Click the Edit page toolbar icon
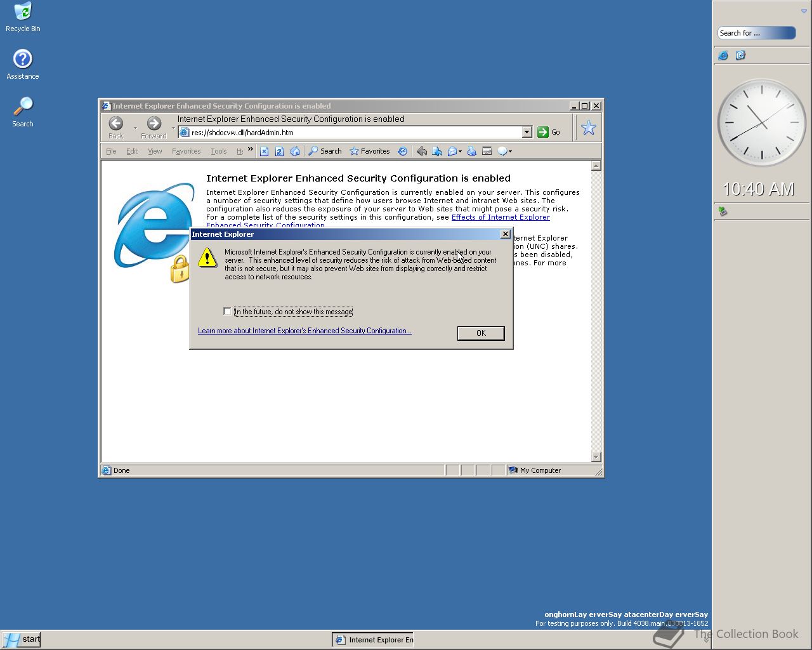 (487, 151)
